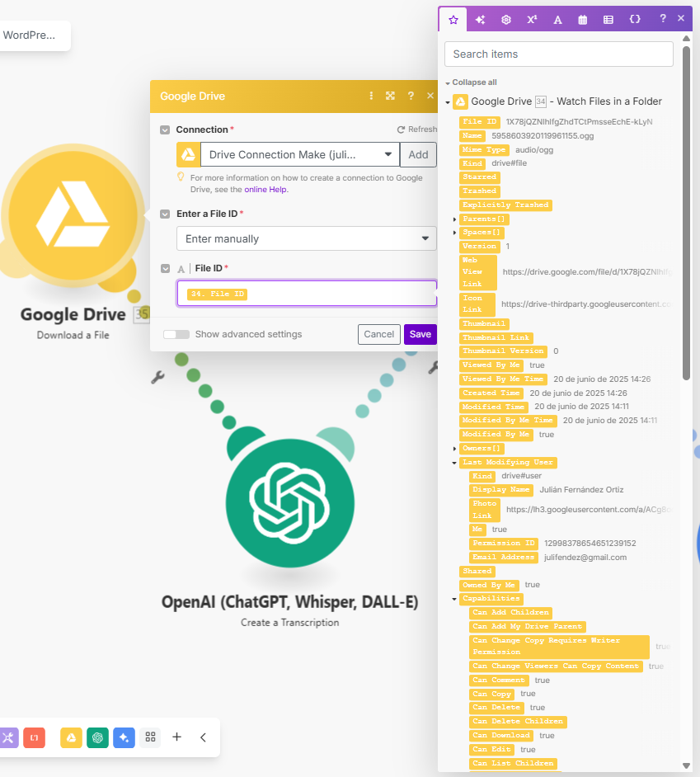Open the OpenAI favorite in bottom toolbar
The height and width of the screenshot is (777, 700).
[x=97, y=737]
